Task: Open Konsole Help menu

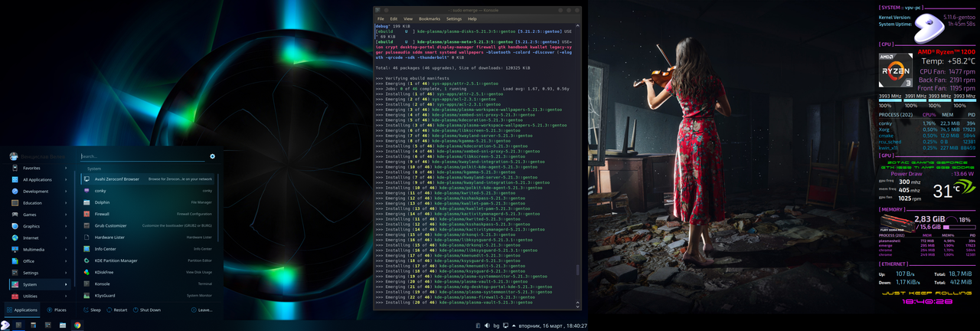Action: pos(472,18)
